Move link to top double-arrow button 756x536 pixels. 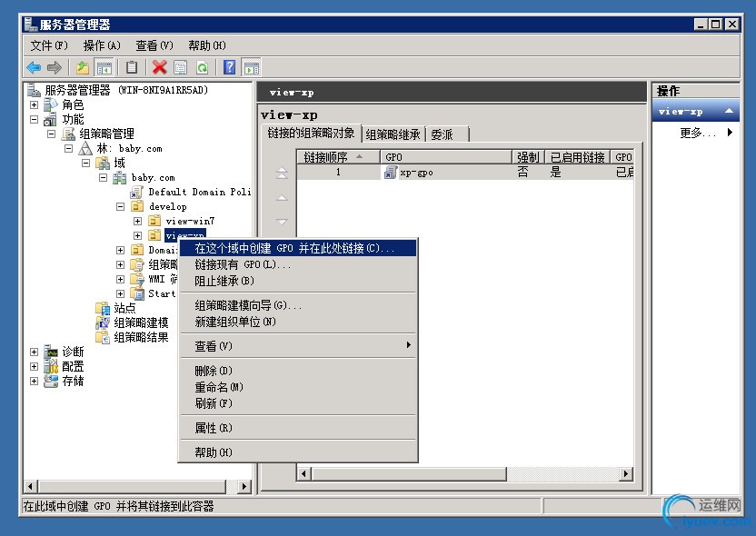pyautogui.click(x=282, y=173)
